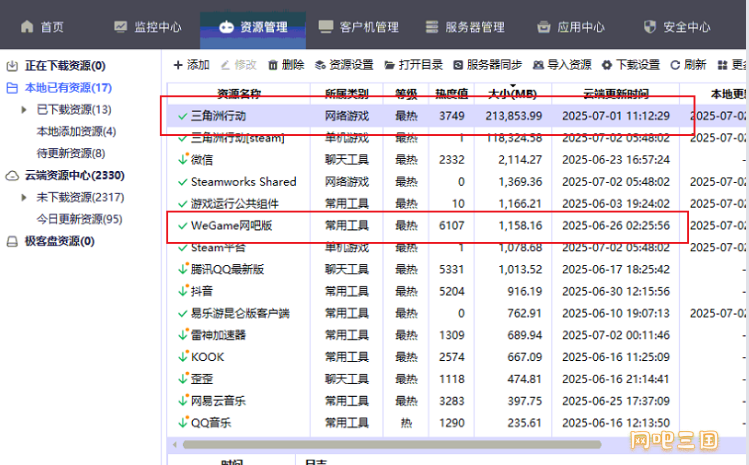The image size is (749, 465).
Task: Click the grid icon for more options
Action: tap(722, 65)
